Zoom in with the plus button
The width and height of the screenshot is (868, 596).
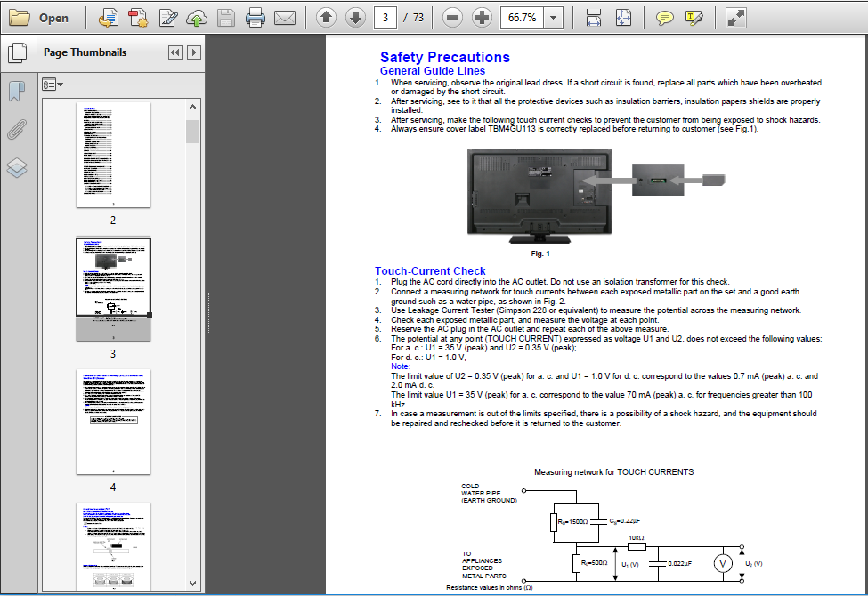coord(482,18)
